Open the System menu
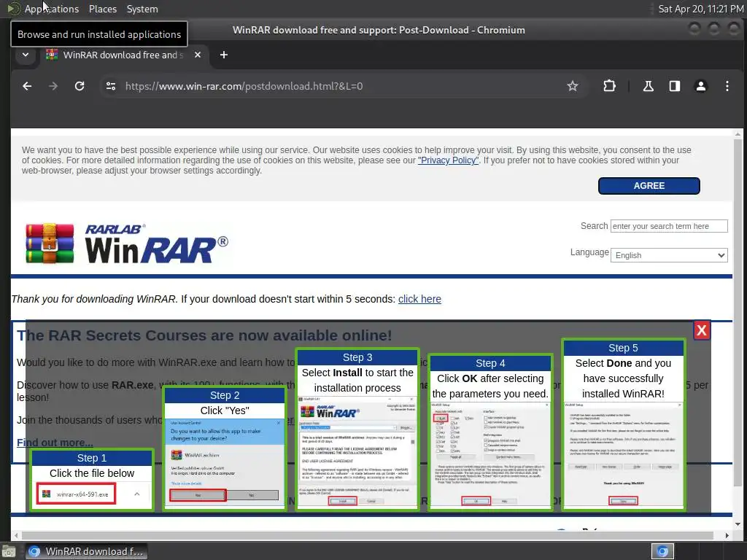Viewport: 747px width, 560px height. [142, 9]
